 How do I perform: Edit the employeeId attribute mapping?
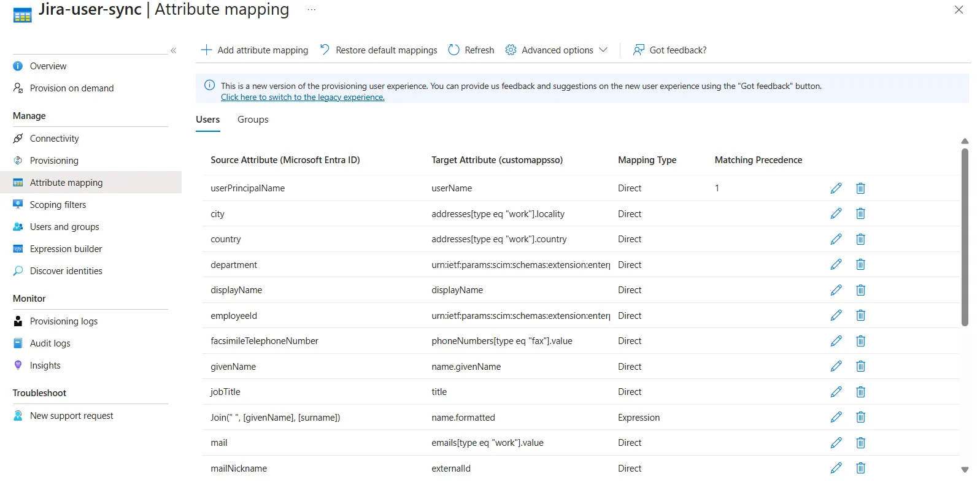(836, 315)
